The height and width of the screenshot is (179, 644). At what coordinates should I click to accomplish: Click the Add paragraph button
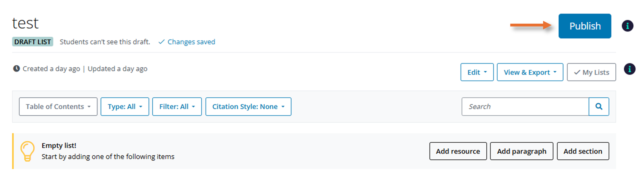tap(522, 151)
